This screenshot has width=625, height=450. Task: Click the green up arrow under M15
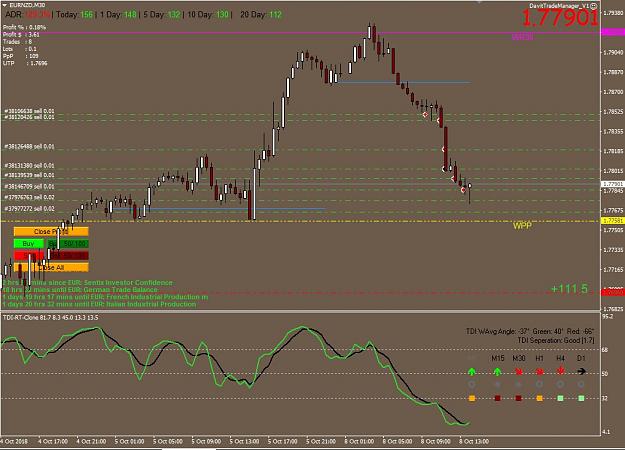pyautogui.click(x=497, y=371)
